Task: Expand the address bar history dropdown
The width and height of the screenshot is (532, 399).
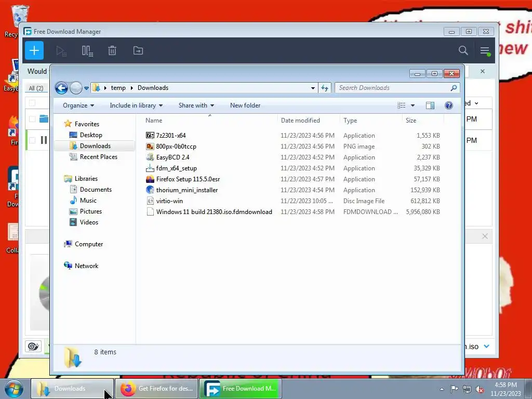Action: pyautogui.click(x=313, y=88)
